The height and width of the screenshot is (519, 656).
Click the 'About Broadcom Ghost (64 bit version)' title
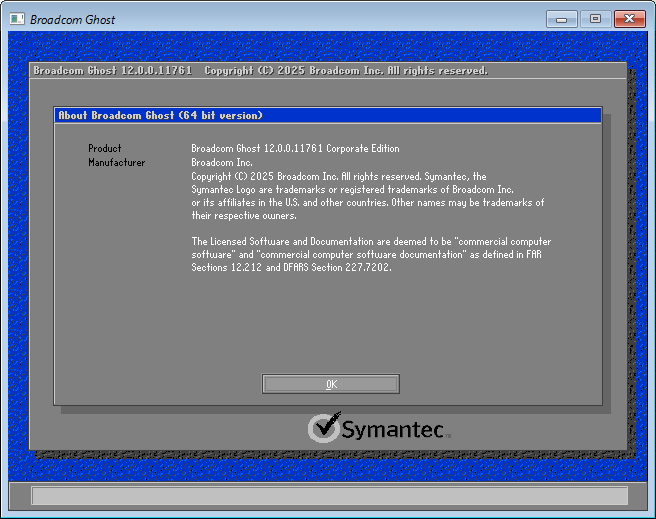(160, 115)
